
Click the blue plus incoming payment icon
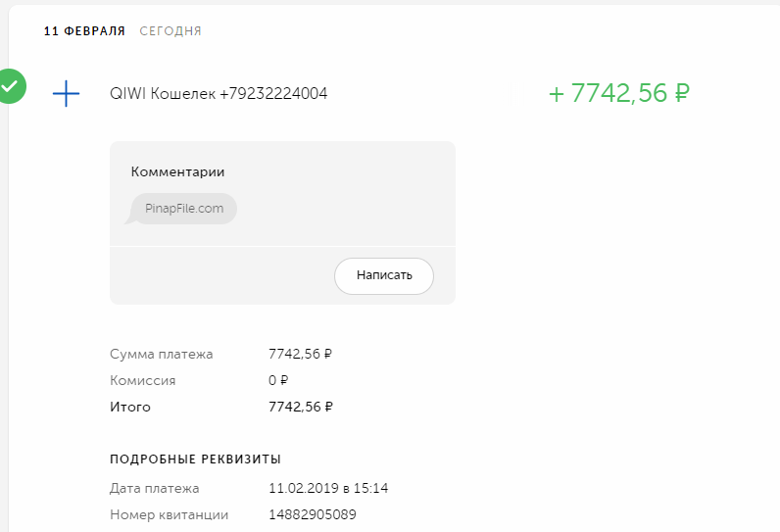click(66, 93)
